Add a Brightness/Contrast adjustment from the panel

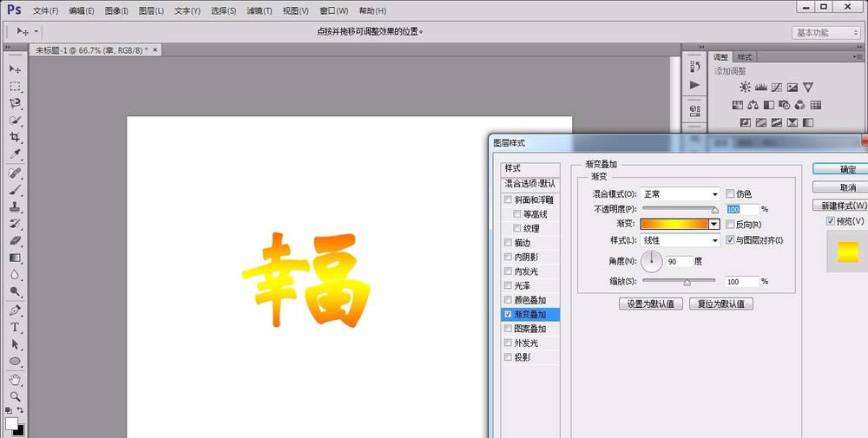pyautogui.click(x=745, y=88)
